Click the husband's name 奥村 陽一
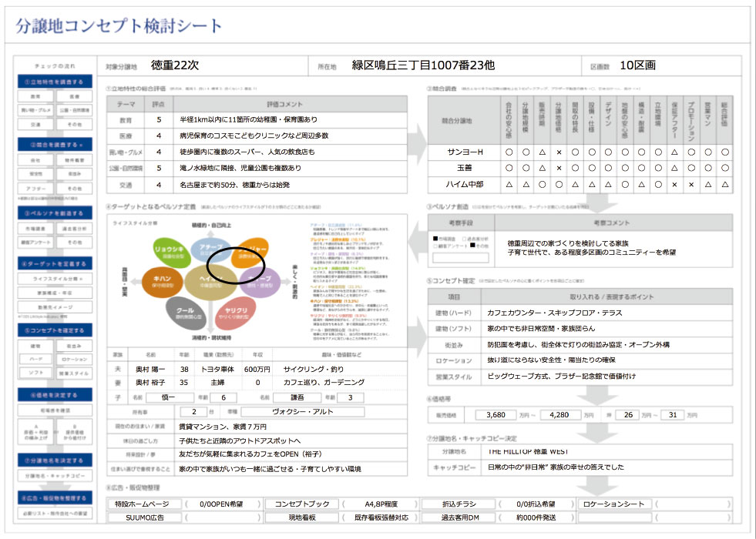The width and height of the screenshot is (756, 539). (150, 369)
